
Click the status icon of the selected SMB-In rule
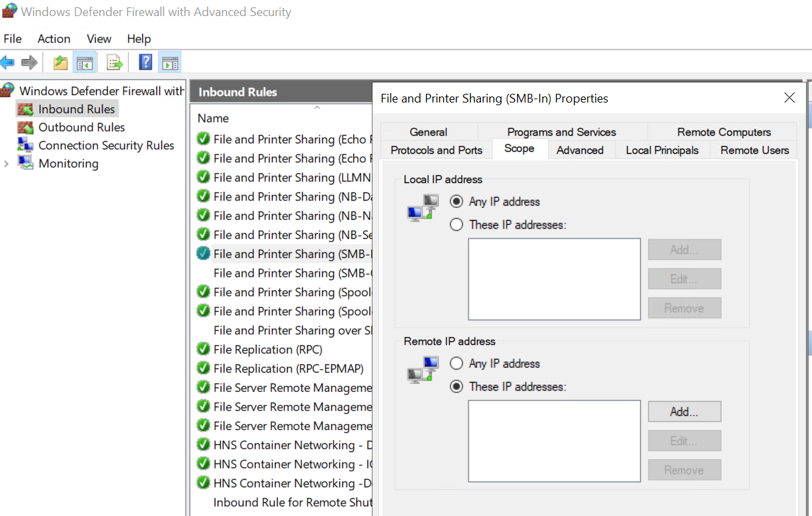203,253
